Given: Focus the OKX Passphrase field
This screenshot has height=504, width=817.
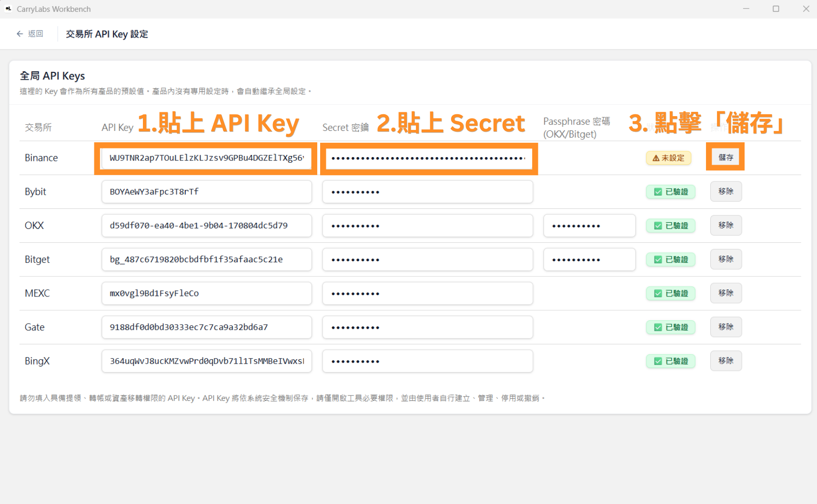Looking at the screenshot, I should 589,226.
